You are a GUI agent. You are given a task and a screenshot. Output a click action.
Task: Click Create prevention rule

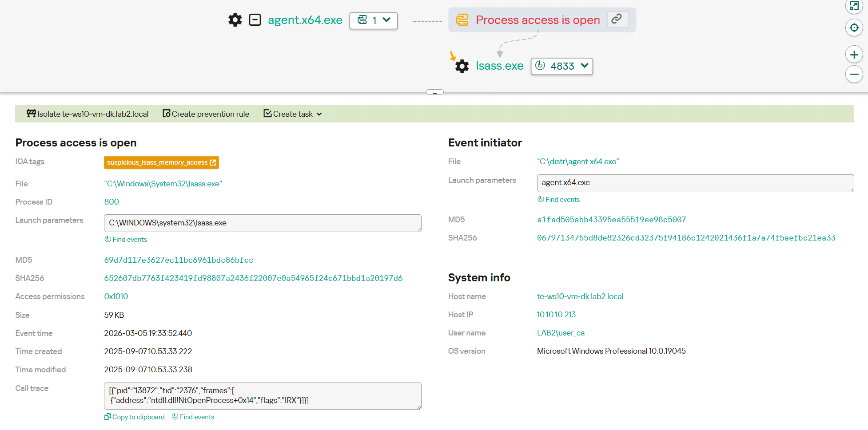[x=206, y=114]
